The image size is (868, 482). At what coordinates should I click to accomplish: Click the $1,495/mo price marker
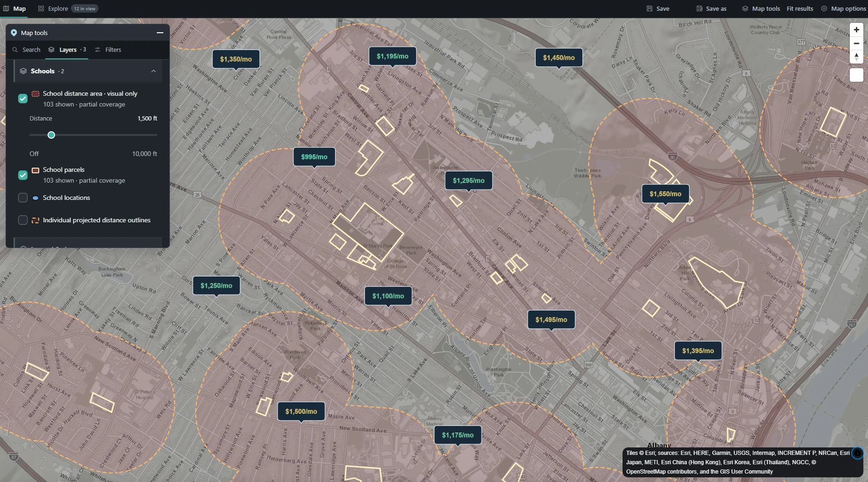(552, 320)
